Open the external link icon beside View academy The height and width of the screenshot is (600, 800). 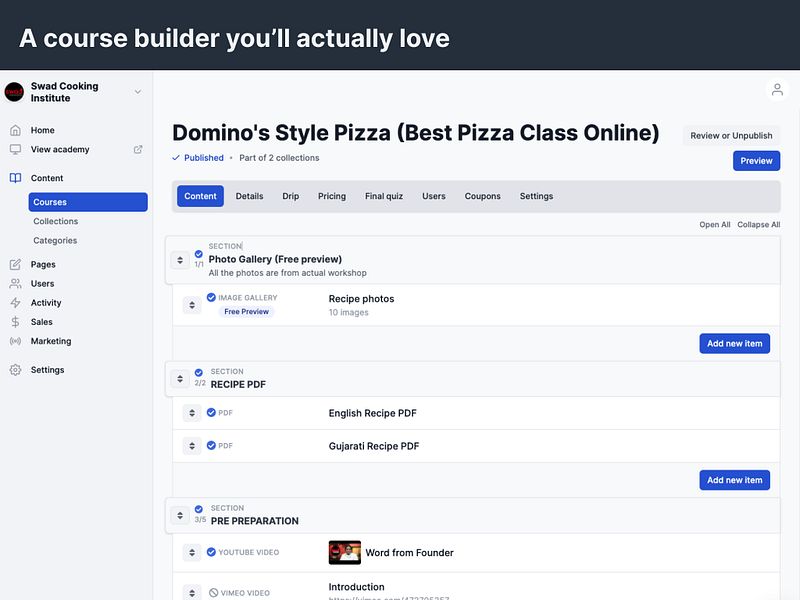(138, 149)
